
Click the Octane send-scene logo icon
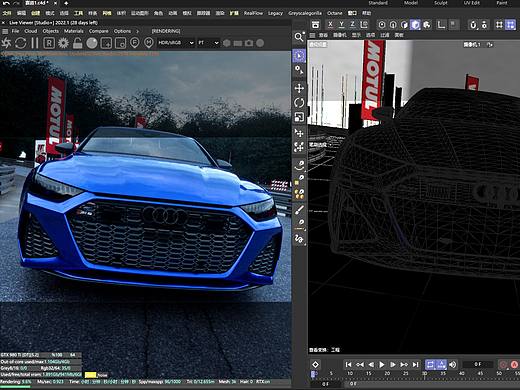[x=6, y=43]
